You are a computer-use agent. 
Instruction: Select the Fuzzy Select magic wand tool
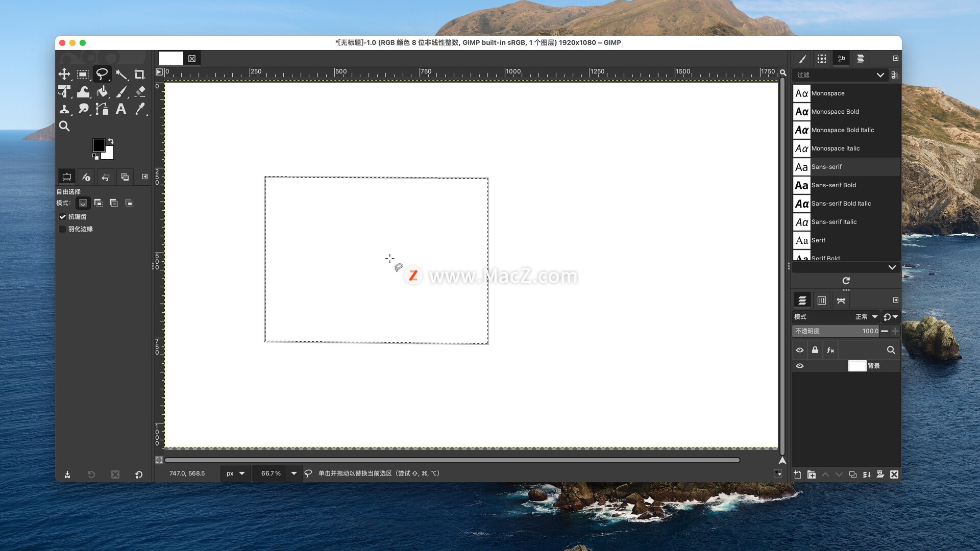[121, 74]
